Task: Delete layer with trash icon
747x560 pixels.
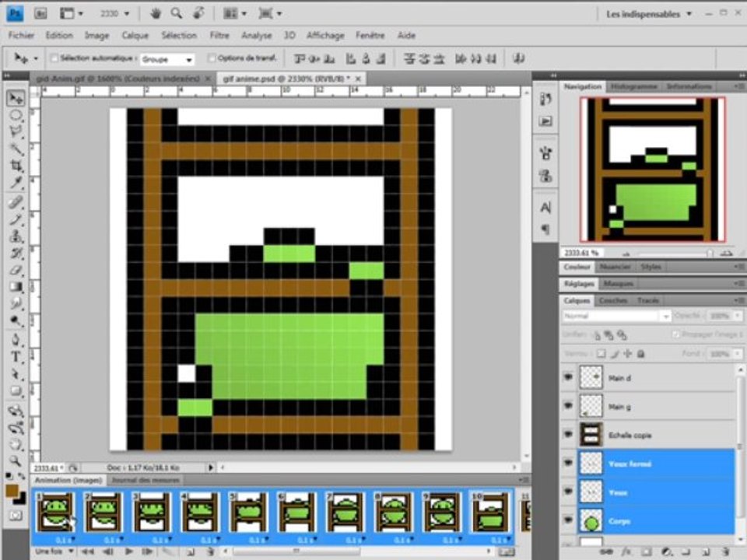Action: [725, 552]
